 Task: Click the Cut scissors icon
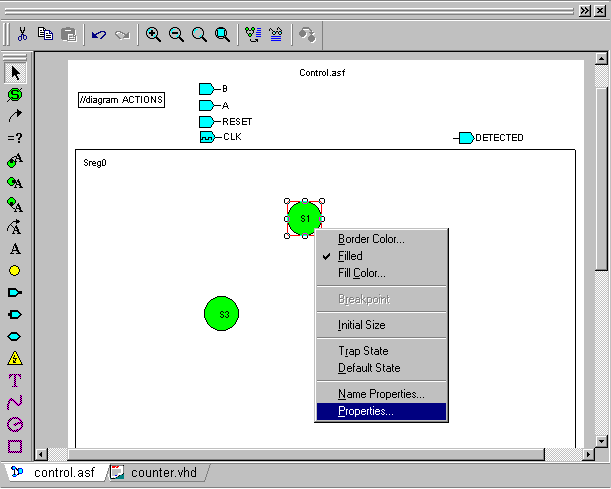point(22,34)
